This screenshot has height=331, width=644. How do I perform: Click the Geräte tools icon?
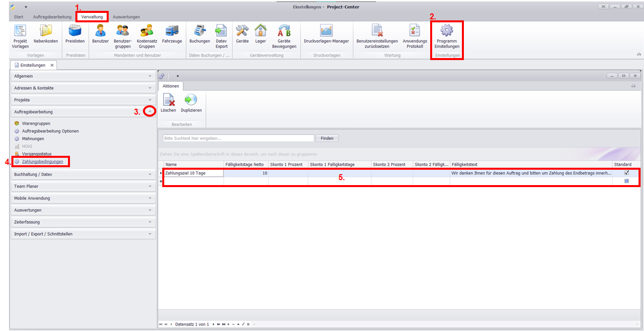242,31
